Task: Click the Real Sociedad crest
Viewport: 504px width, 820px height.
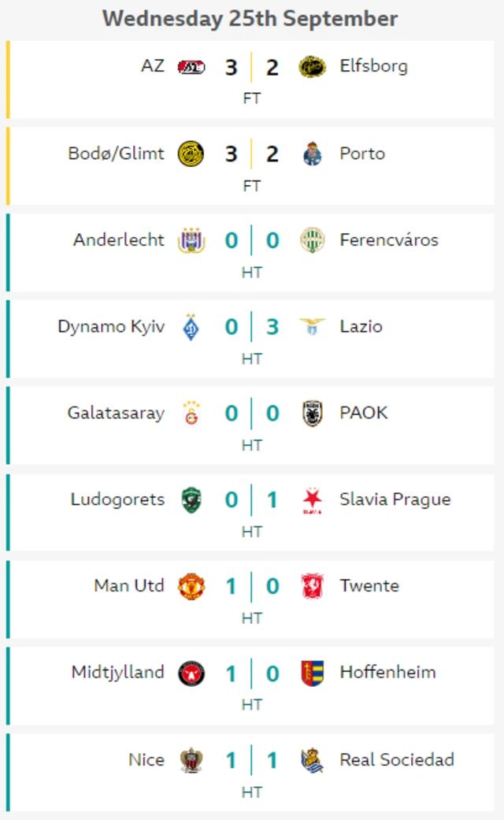Action: (x=312, y=760)
